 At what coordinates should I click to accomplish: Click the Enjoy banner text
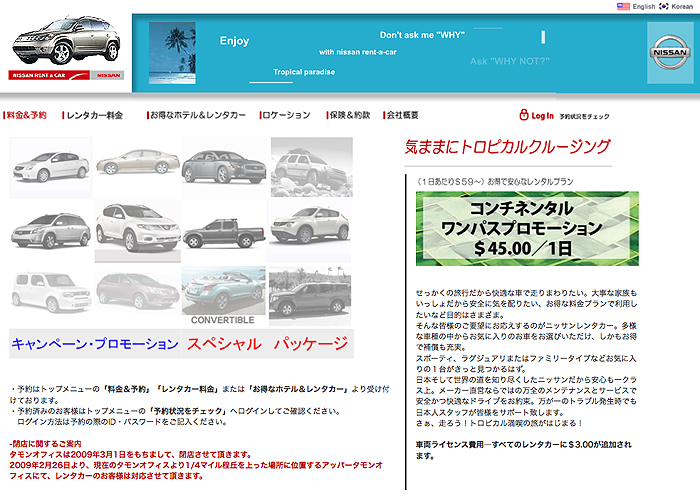(234, 41)
